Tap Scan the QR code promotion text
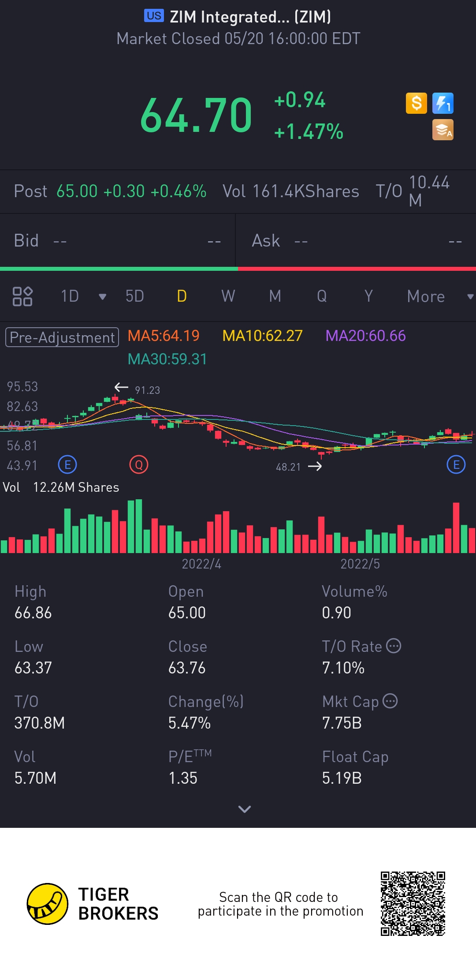Screen dimensions: 476x980 (x=280, y=904)
